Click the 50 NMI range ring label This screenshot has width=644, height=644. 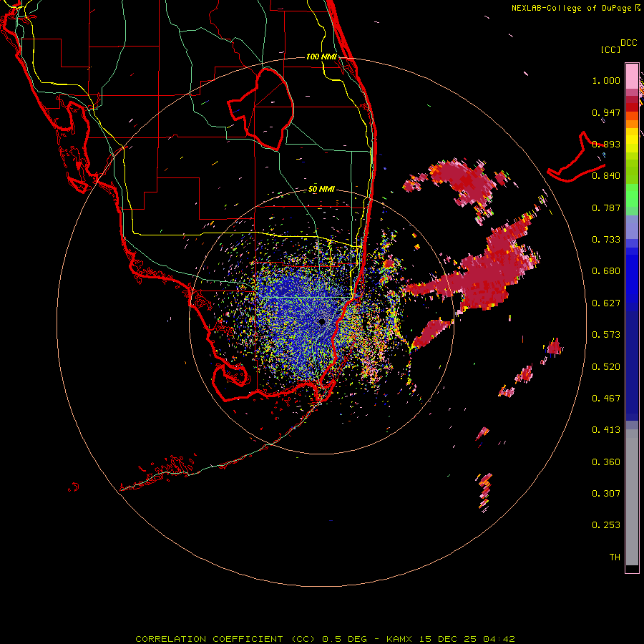[321, 190]
